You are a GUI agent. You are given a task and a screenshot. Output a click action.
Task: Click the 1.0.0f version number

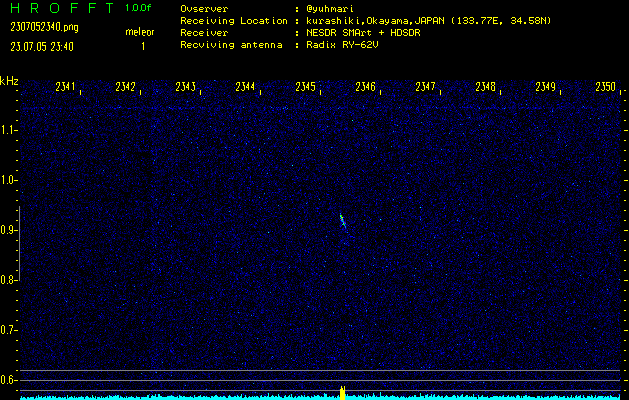pos(139,8)
